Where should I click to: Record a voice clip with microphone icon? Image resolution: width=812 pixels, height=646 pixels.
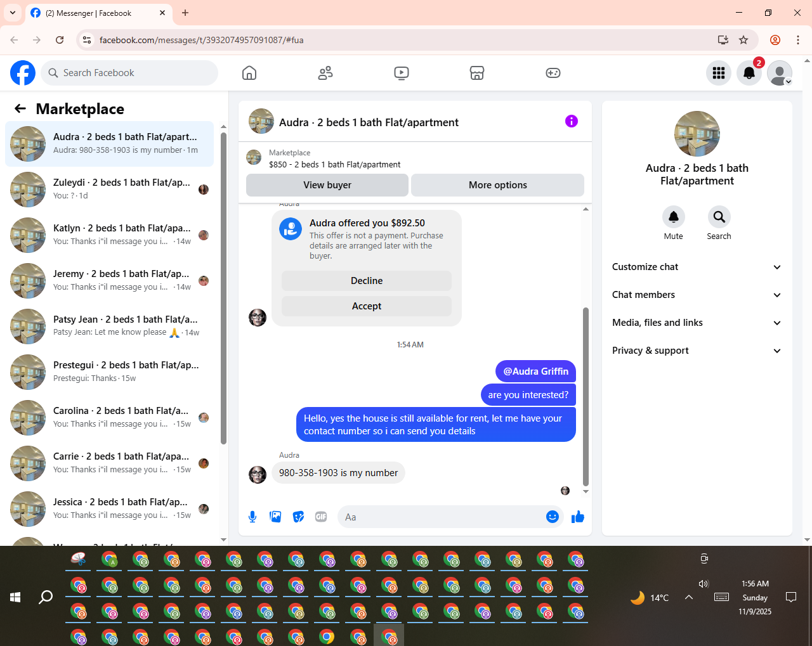tap(252, 517)
